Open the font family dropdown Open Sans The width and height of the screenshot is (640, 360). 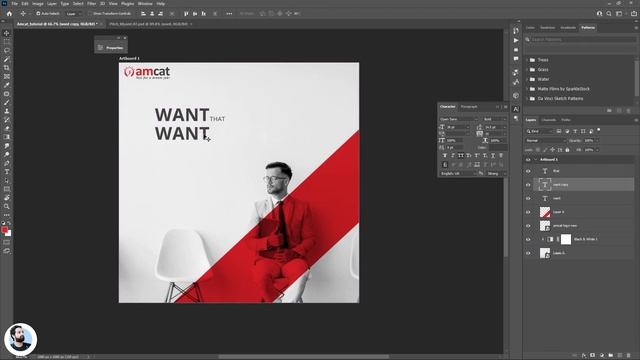458,119
